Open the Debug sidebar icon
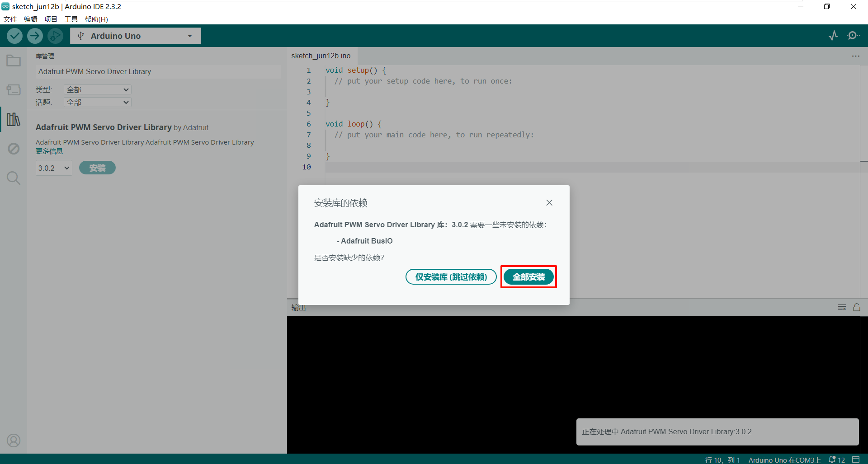Viewport: 868px width, 464px height. (x=14, y=149)
